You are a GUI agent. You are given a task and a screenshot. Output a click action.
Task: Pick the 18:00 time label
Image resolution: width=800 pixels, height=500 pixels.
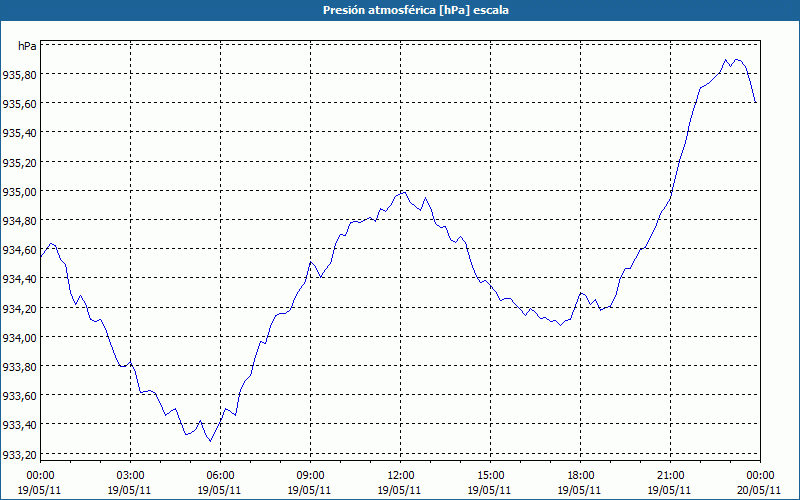(580, 476)
